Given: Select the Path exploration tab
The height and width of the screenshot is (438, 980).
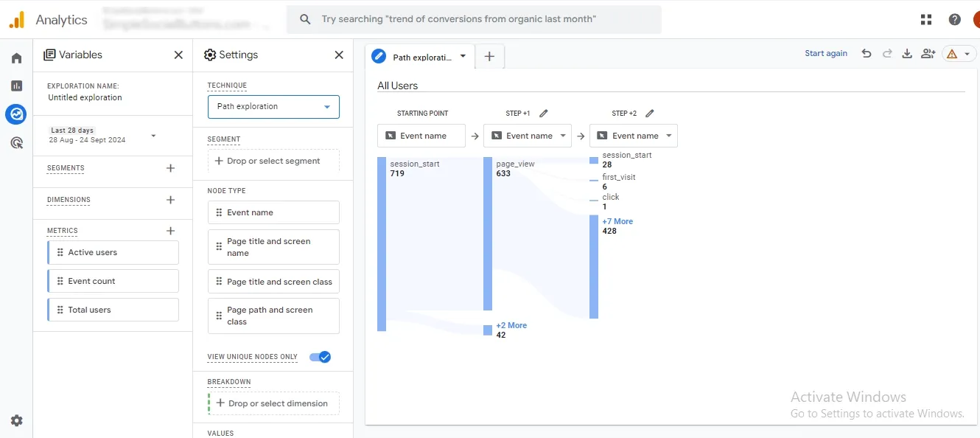Looking at the screenshot, I should [419, 57].
